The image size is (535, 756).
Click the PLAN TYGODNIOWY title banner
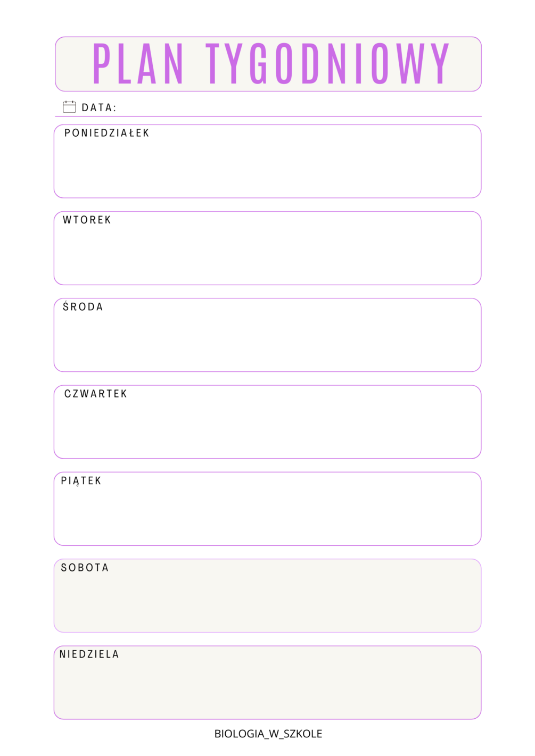tap(268, 64)
